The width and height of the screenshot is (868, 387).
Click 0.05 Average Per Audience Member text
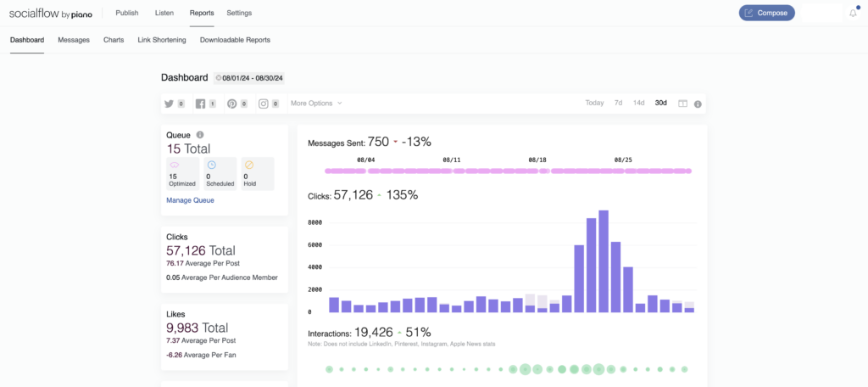tap(222, 278)
